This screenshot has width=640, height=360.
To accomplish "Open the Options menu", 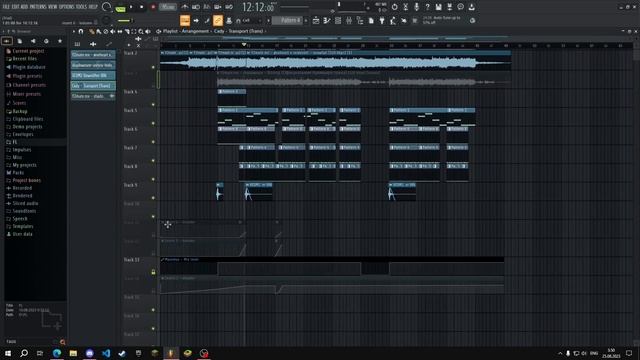I will coord(67,7).
